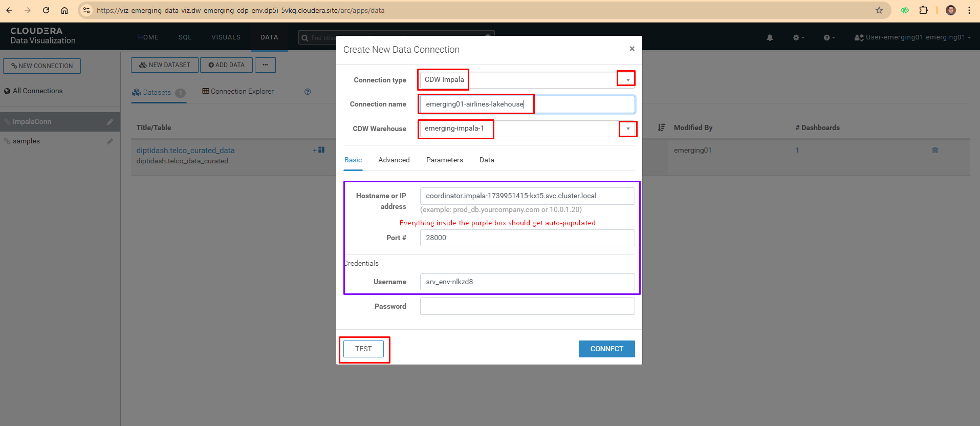Edit the ImpalaConn connection pencil icon

coord(110,122)
